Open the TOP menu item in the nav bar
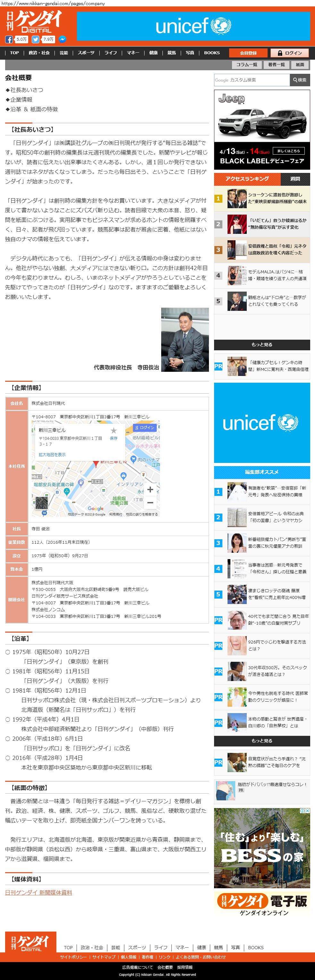Image resolution: width=315 pixels, height=980 pixels. (x=14, y=53)
